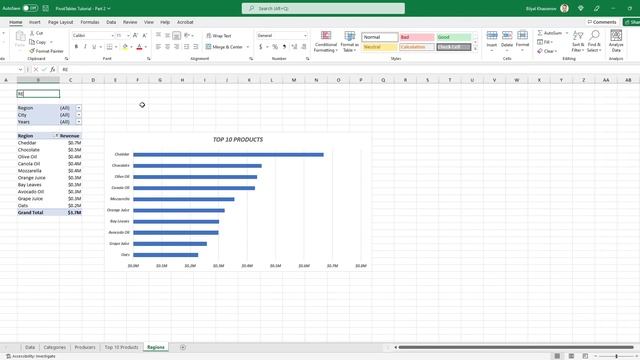Image resolution: width=640 pixels, height=360 pixels.
Task: Open the Formulas ribbon tab
Action: (90, 22)
